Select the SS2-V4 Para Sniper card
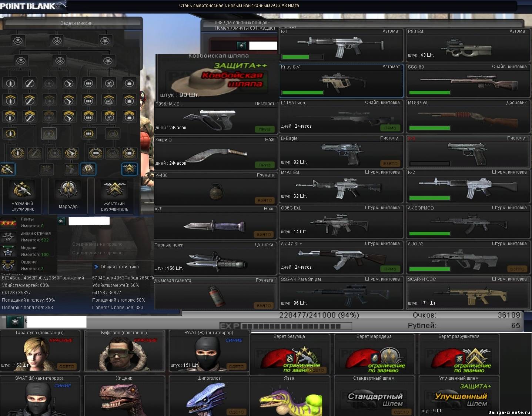This screenshot has height=416, width=532. coord(341,293)
